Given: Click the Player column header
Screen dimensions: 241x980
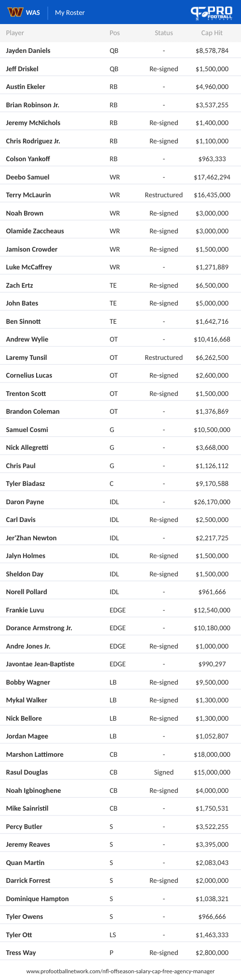Looking at the screenshot, I should (x=15, y=33).
